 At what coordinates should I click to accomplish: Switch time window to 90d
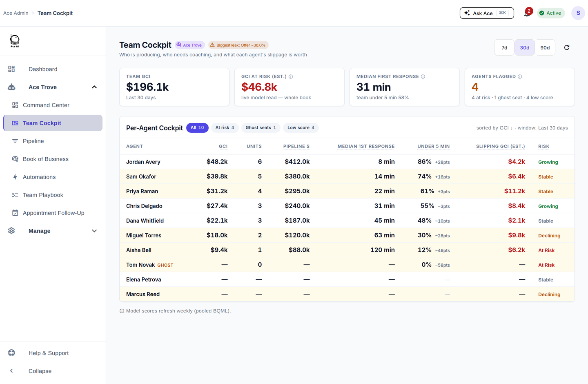pos(545,48)
